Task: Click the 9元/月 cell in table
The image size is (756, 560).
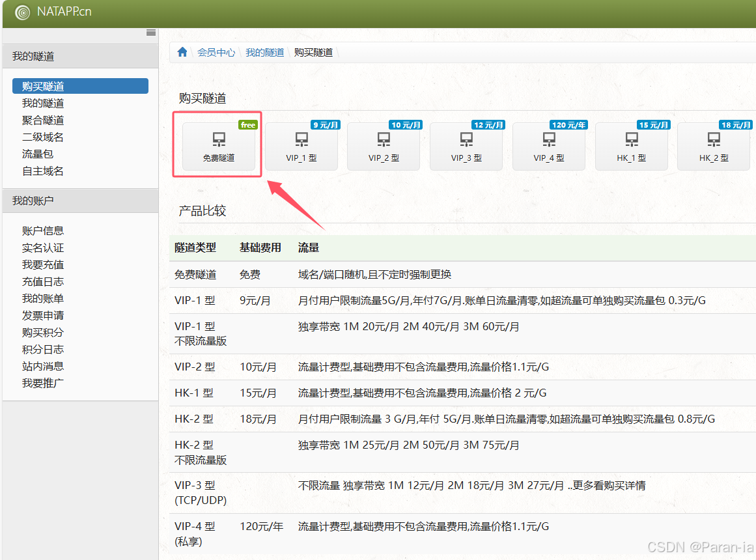Action: [255, 300]
